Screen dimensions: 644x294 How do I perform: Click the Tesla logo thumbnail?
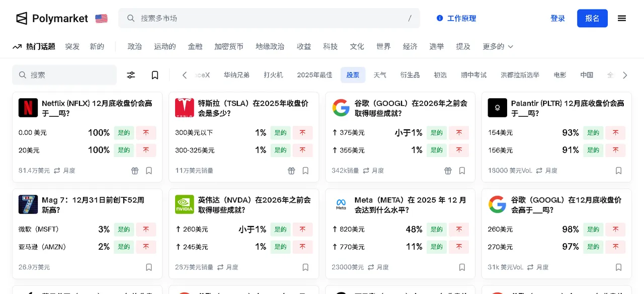coord(185,108)
